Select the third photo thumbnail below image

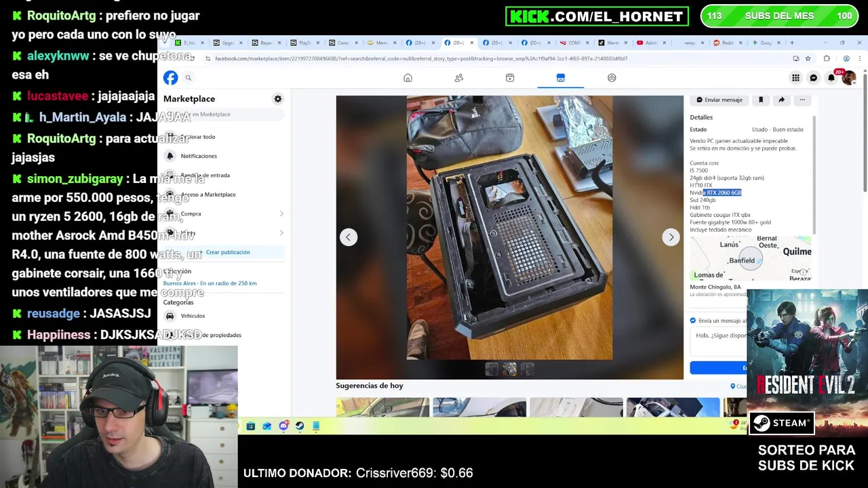point(527,369)
